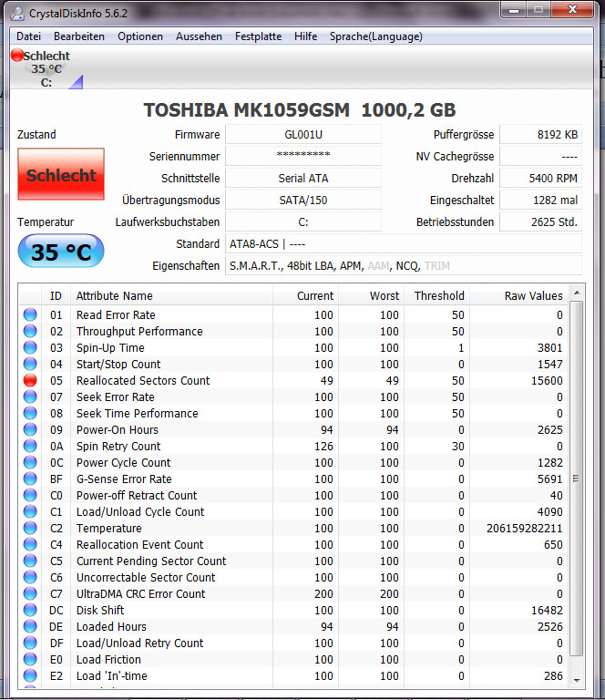Click blue status icon for Loaded Hours

tap(30, 626)
